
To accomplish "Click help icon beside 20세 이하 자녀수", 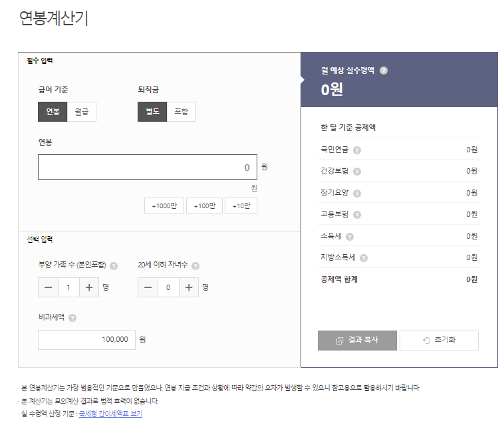I will (x=195, y=266).
